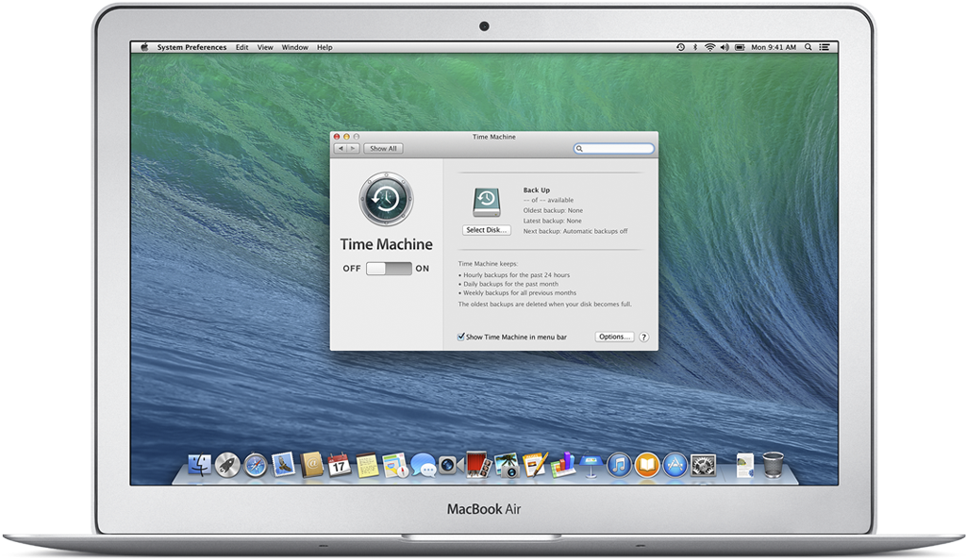Open volume control in menu bar

[724, 47]
